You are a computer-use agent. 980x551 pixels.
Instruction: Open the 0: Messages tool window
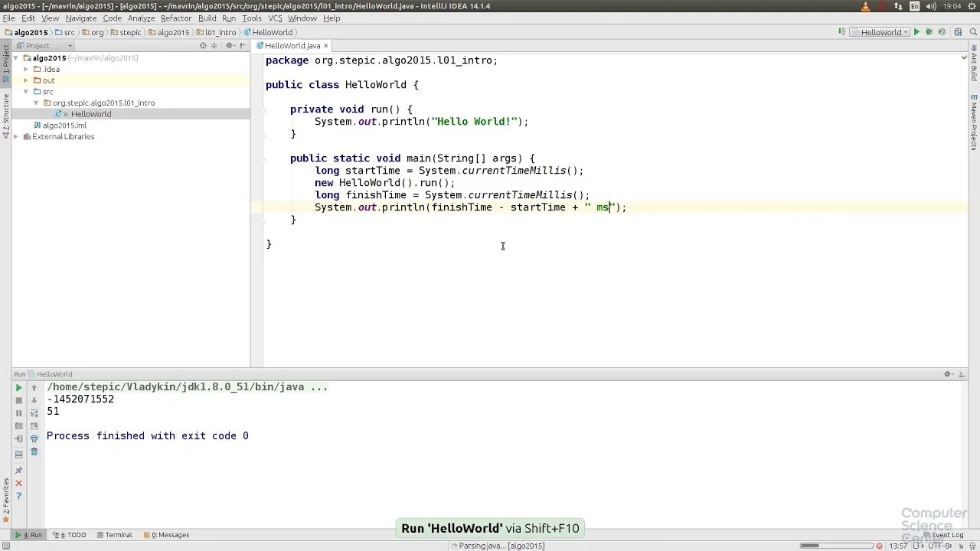coord(166,535)
